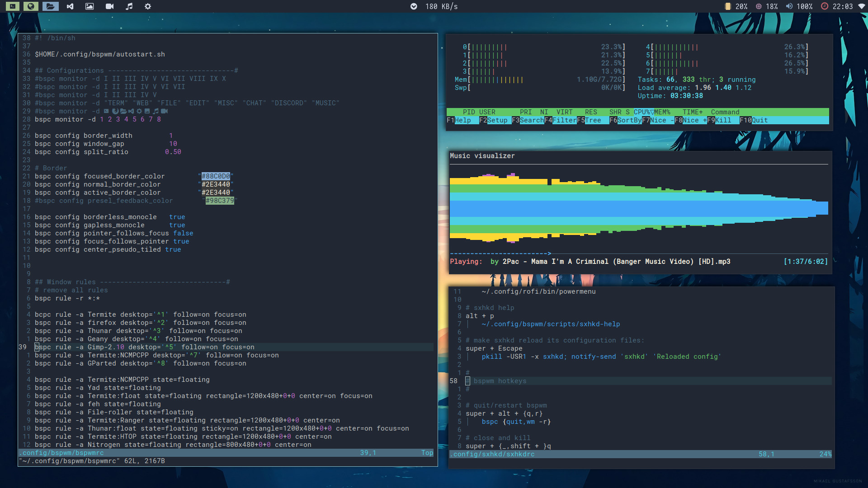Viewport: 868px width, 488px height.
Task: Click the '~/.config/rofi/bin/powermenu' line
Action: point(538,291)
